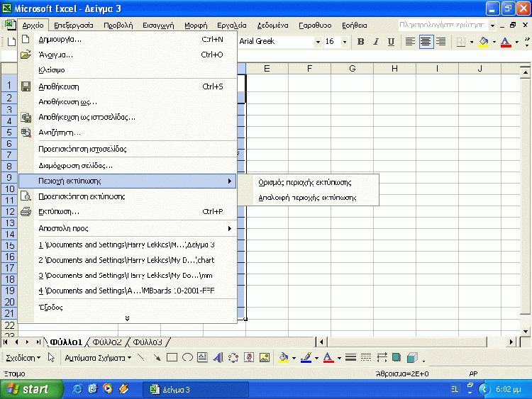Center-align the cell text
The image size is (532, 399).
[x=426, y=41]
